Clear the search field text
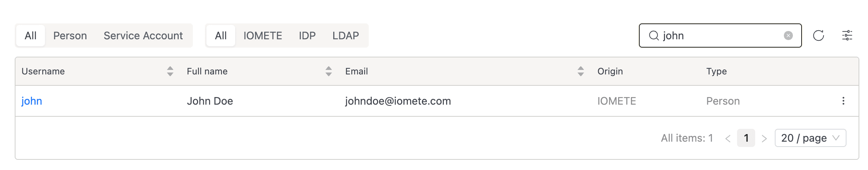 (788, 36)
